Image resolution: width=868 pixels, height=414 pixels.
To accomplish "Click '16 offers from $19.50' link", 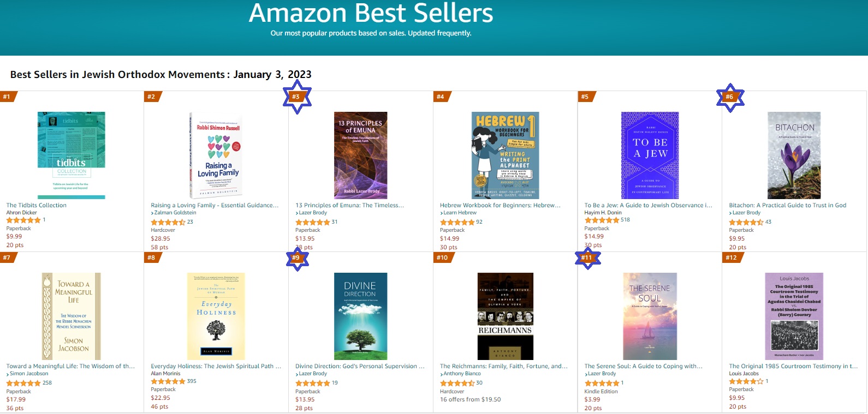I will [x=470, y=399].
